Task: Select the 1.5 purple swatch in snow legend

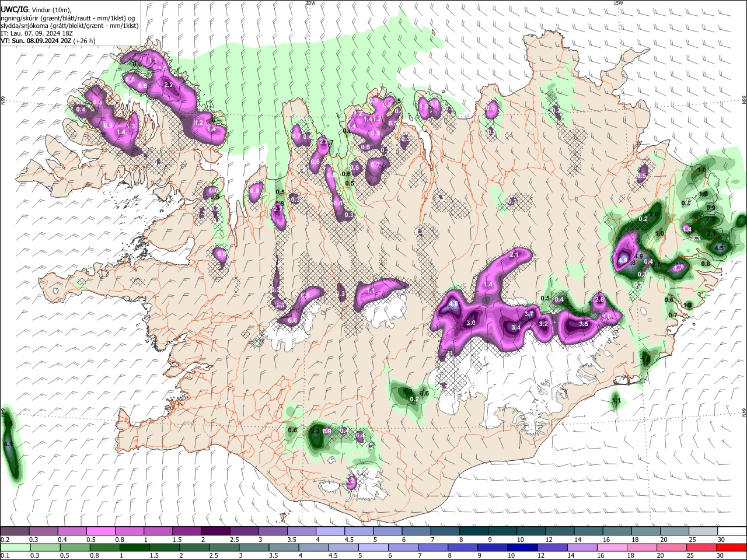Action: pyautogui.click(x=186, y=531)
